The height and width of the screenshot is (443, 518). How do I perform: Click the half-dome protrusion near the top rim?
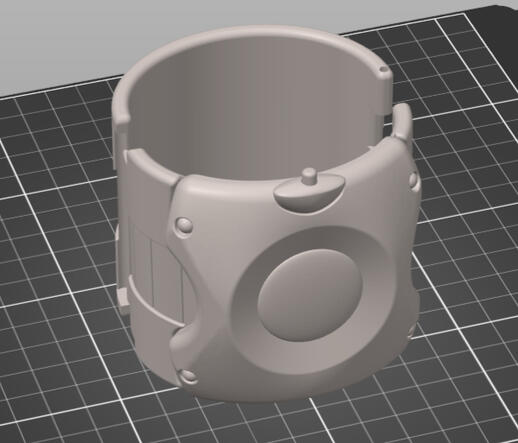click(308, 196)
